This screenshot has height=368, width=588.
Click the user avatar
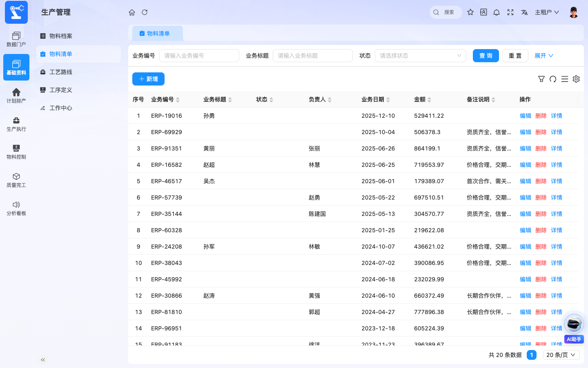[574, 12]
